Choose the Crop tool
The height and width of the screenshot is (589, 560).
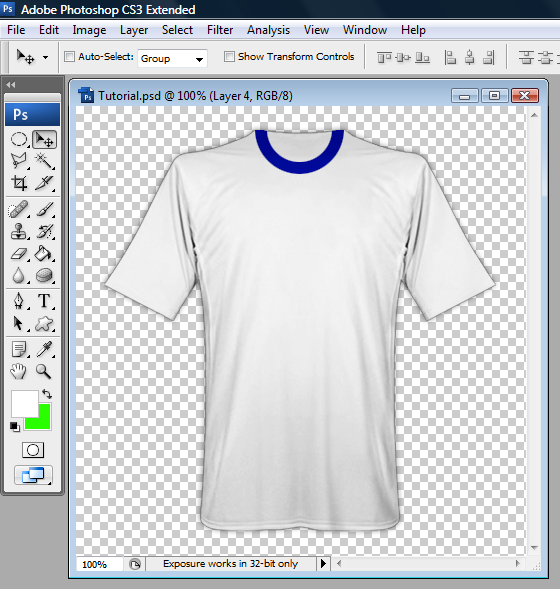pos(19,183)
